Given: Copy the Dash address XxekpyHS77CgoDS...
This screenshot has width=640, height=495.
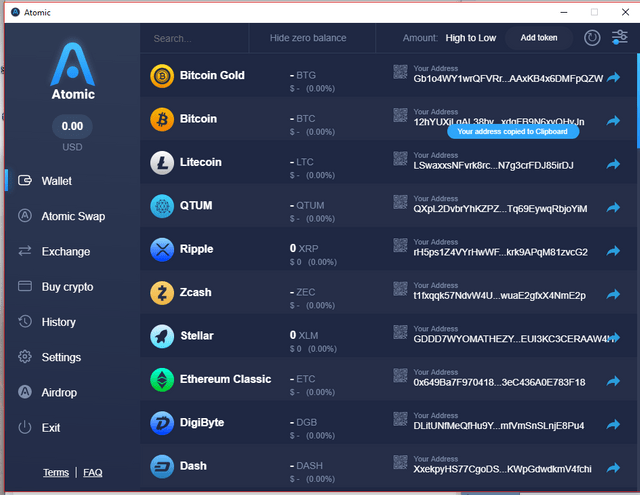Looking at the screenshot, I should click(x=502, y=469).
